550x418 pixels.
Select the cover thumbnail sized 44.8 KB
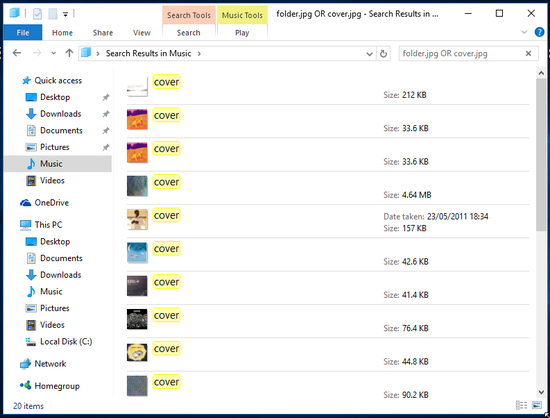[x=137, y=352]
